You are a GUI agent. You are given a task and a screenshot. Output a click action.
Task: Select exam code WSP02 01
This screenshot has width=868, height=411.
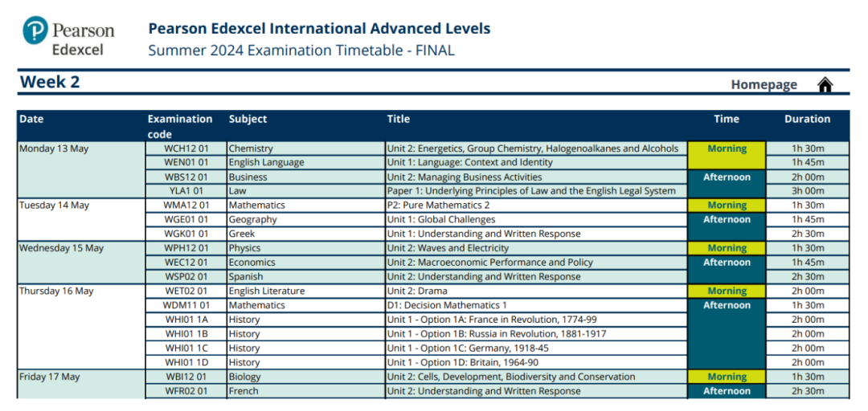[x=186, y=277]
